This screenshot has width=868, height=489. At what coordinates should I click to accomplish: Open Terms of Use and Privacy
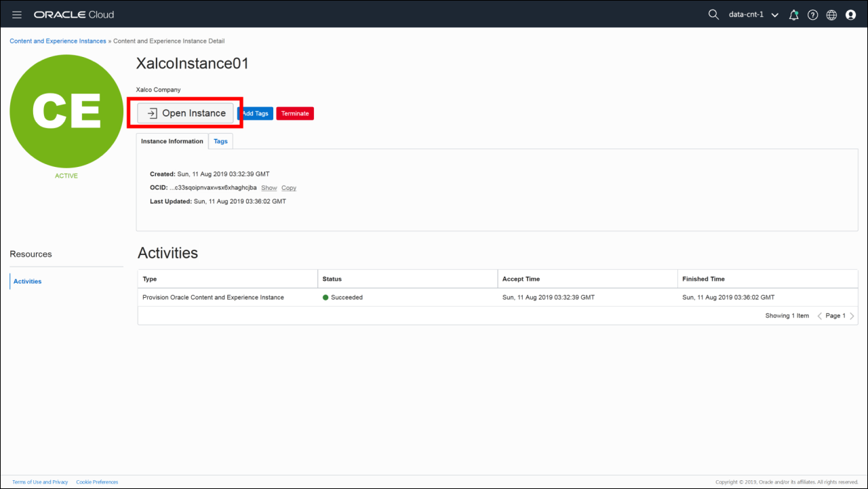[40, 482]
